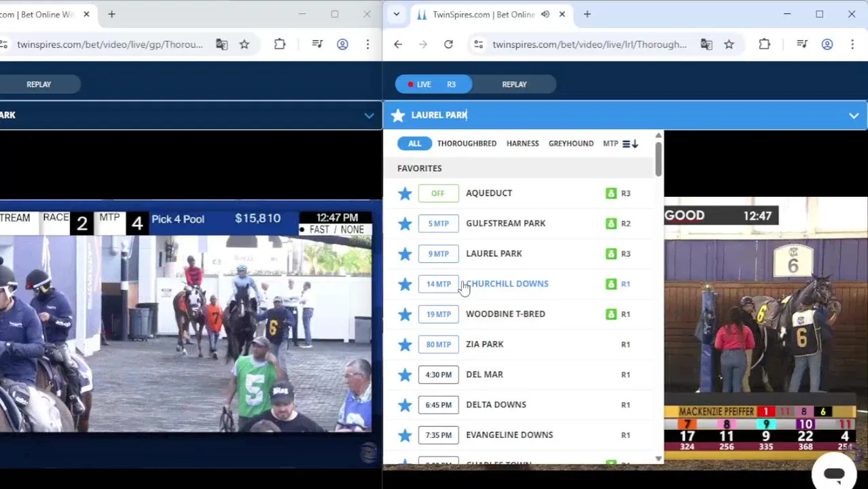
Task: Click address bar in right browser window
Action: click(x=590, y=45)
